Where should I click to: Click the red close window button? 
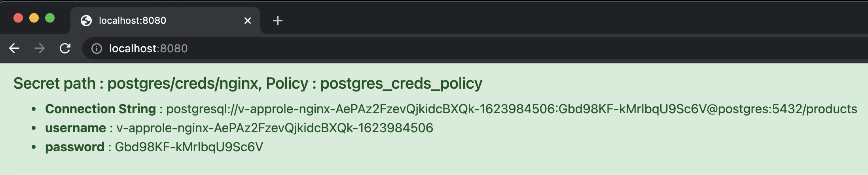pyautogui.click(x=18, y=18)
